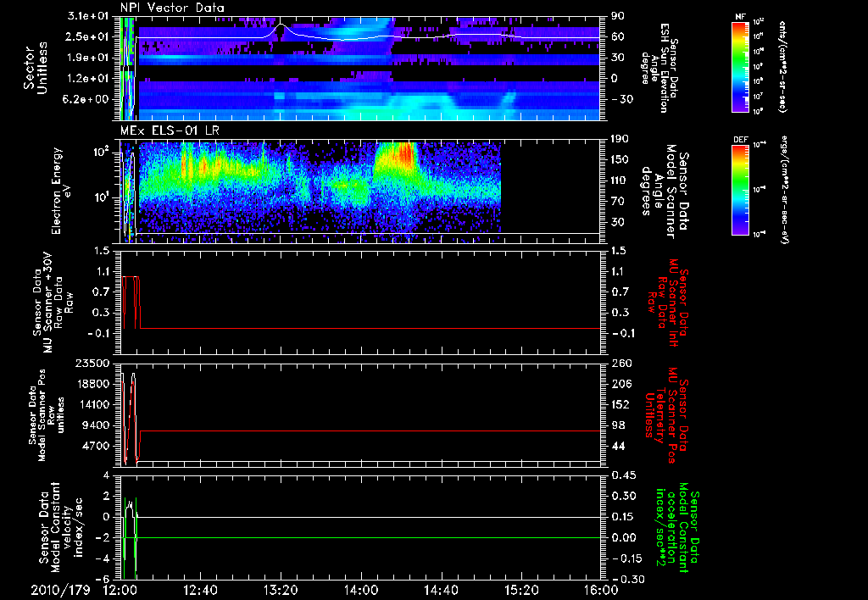Click the 0.45 acceleration tick value
The width and height of the screenshot is (868, 600).
coord(624,475)
